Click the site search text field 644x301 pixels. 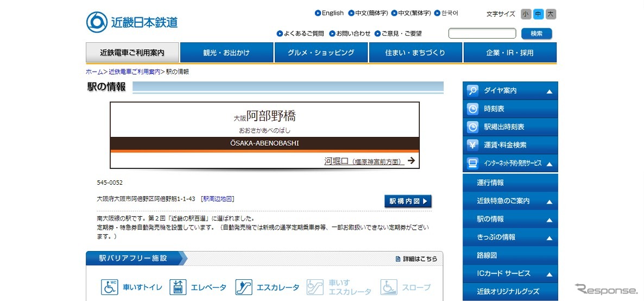click(482, 34)
